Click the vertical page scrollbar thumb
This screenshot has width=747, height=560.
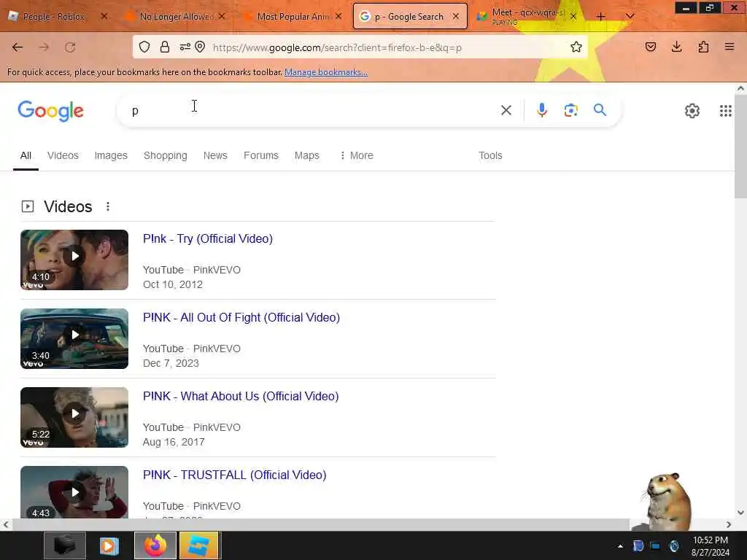[x=740, y=146]
